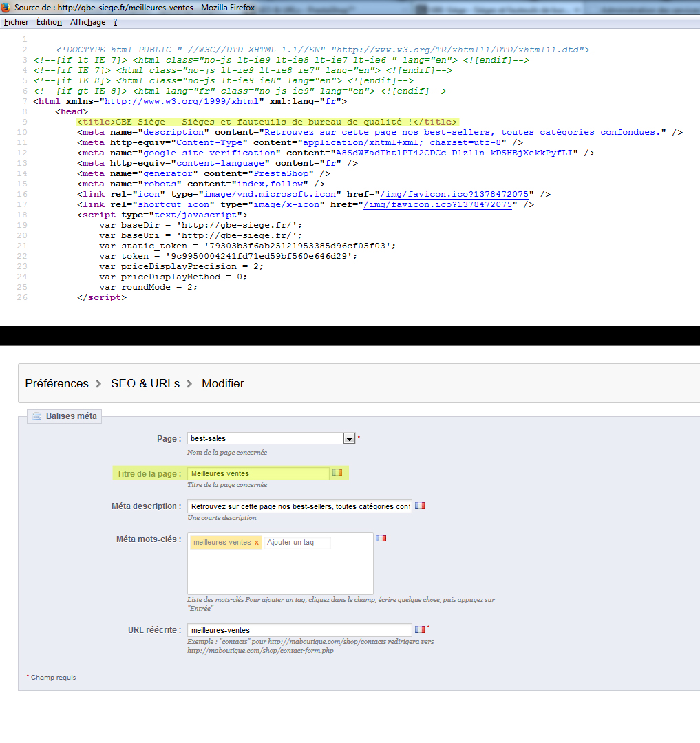Click the html xmlns source line
700x743 pixels.
(190, 101)
